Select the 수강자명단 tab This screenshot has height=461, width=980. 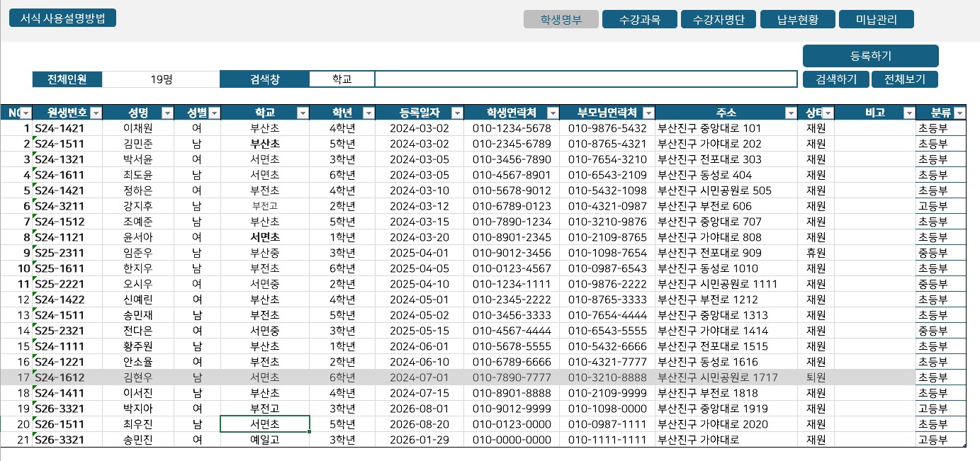(718, 20)
